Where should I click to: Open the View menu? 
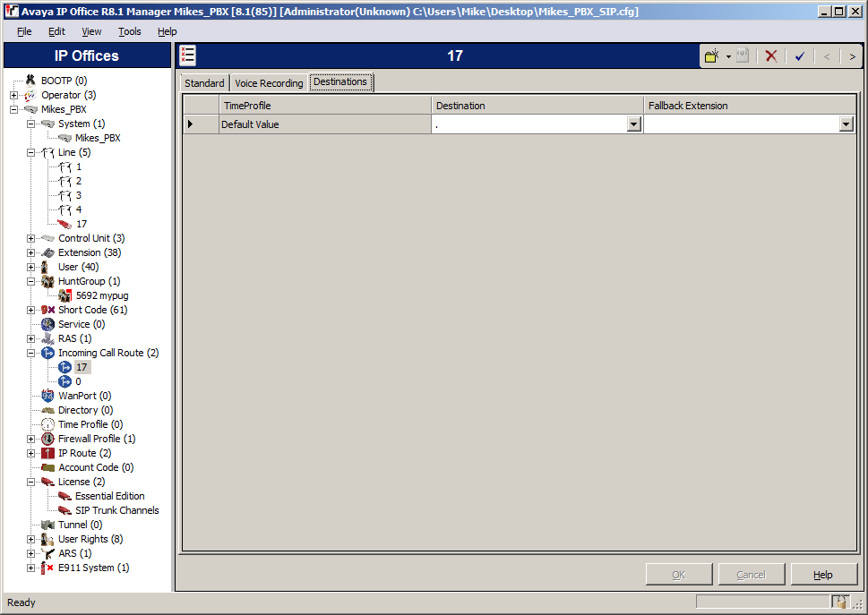(91, 31)
